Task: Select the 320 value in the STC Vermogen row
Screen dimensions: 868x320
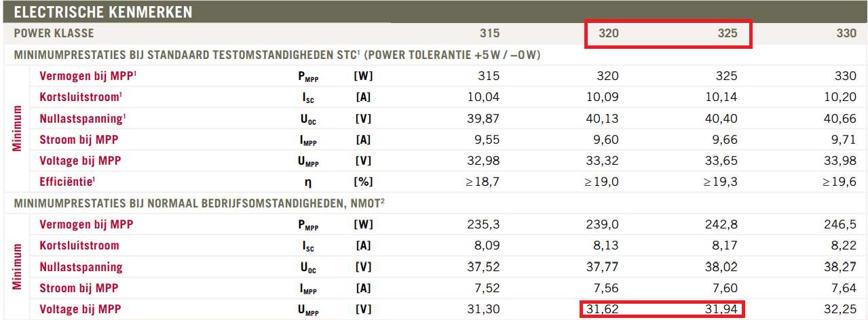Action: coord(608,76)
